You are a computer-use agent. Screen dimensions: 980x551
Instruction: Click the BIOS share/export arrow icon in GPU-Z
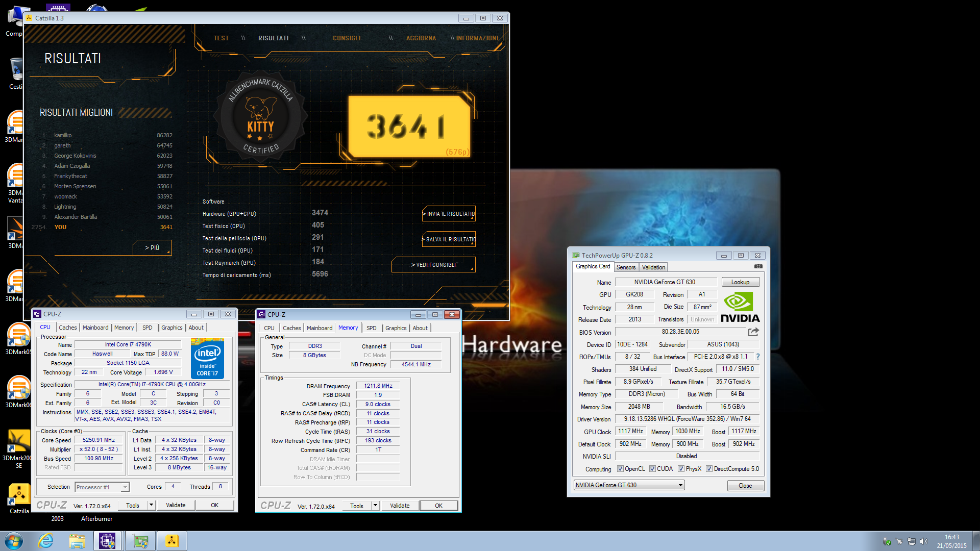coord(754,332)
